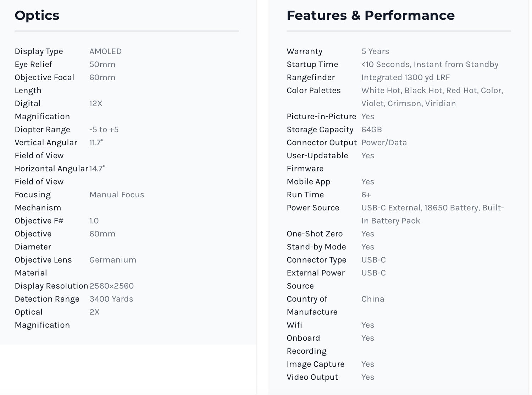Select the 2560×2560 display resolution value
The image size is (532, 395).
(111, 286)
